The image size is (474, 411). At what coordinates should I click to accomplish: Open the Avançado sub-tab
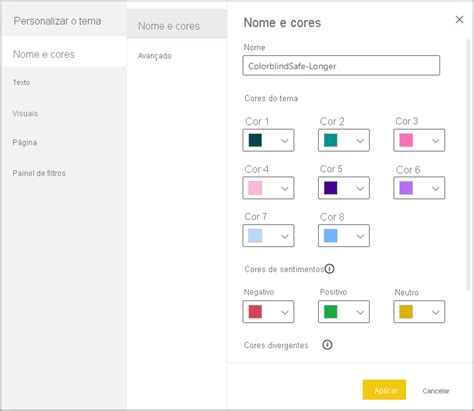pos(155,56)
